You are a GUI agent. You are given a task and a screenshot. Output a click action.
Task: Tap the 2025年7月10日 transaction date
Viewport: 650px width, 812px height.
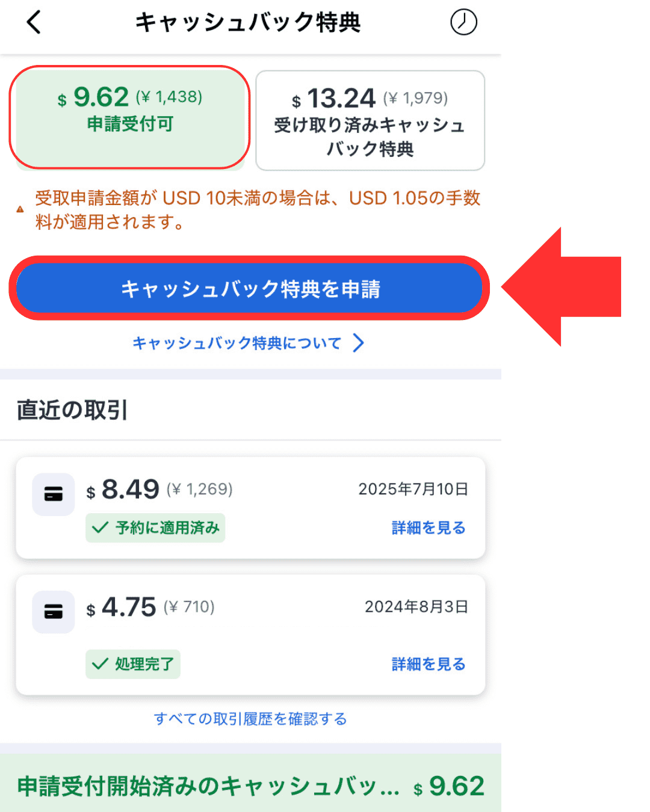pos(413,489)
